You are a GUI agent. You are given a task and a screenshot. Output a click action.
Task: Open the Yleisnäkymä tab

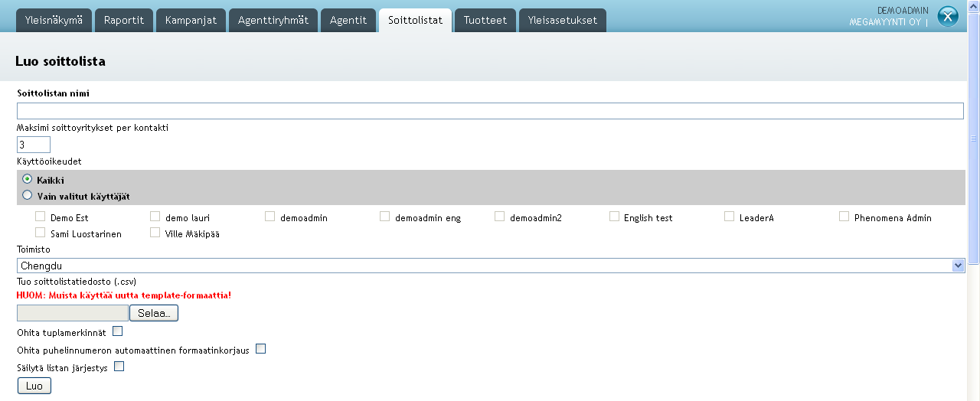pos(54,21)
